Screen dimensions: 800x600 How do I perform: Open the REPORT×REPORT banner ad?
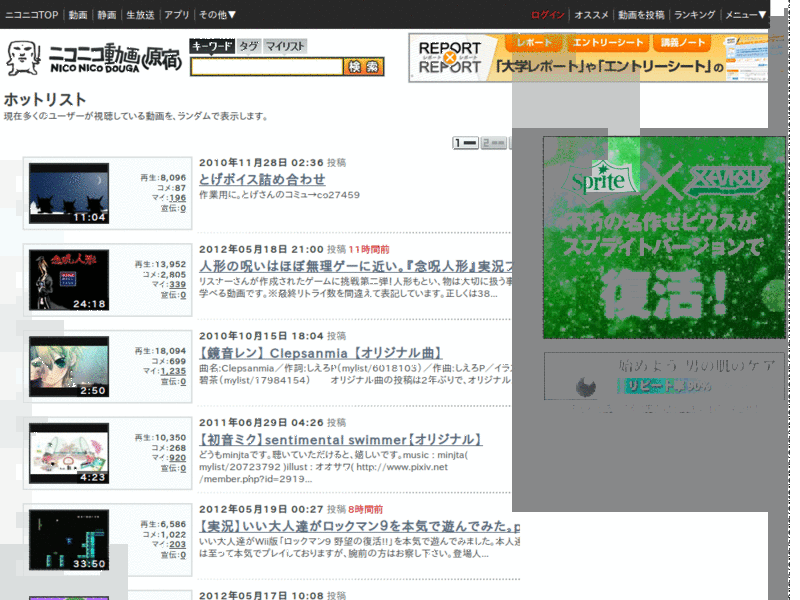pos(588,58)
